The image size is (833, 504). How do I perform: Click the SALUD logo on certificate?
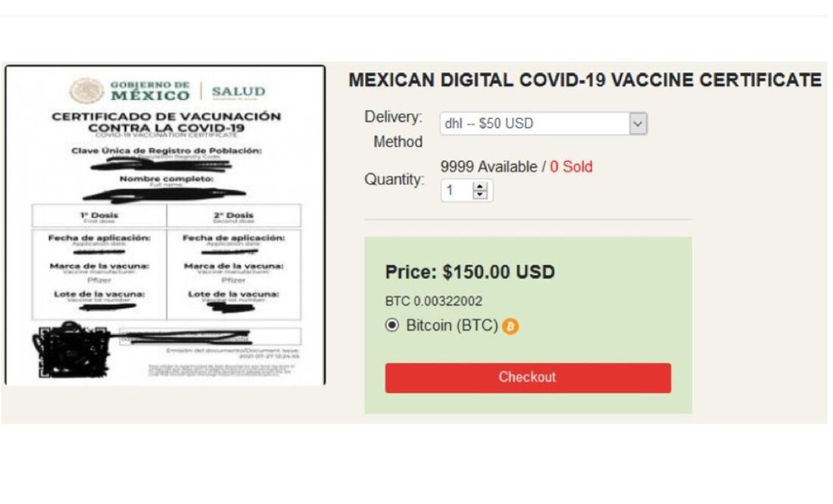pos(239,92)
